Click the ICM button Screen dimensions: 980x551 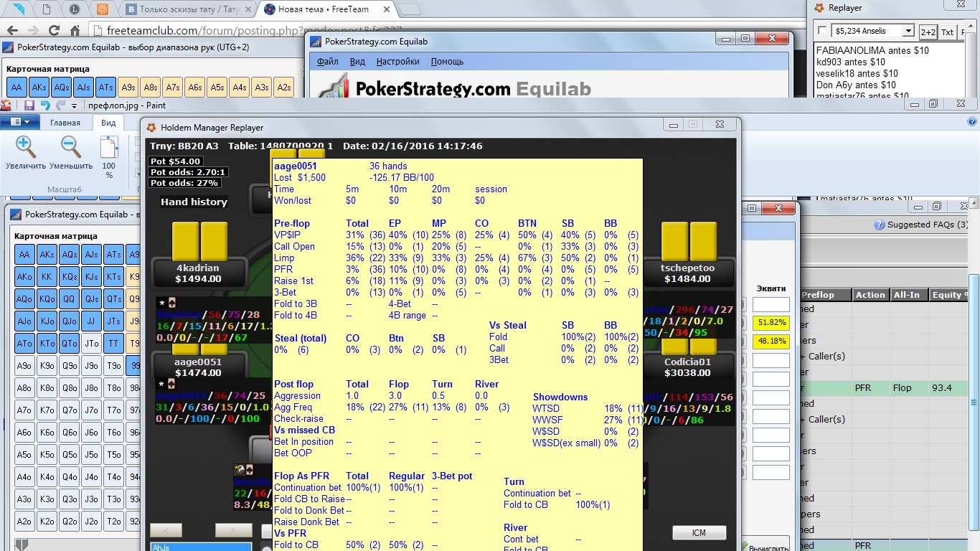(x=699, y=532)
